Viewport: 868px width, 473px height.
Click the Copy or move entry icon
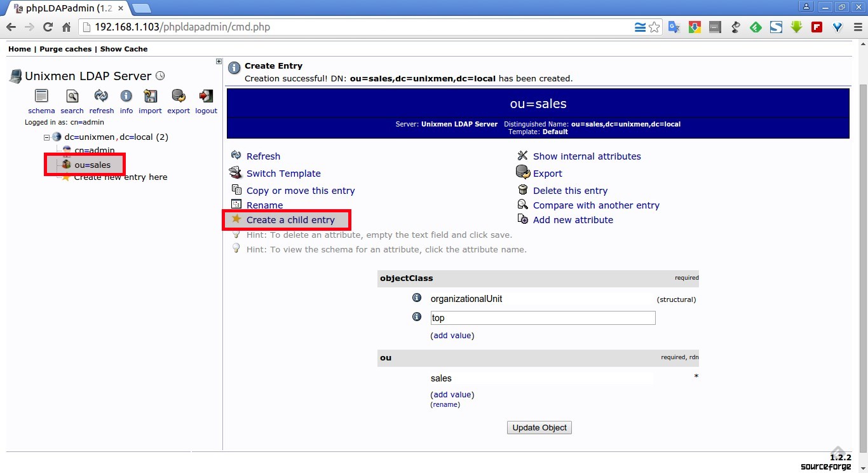[236, 189]
